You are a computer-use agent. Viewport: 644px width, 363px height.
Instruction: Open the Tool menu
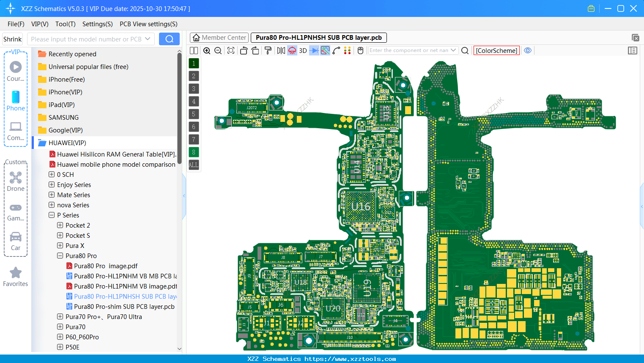click(x=65, y=24)
